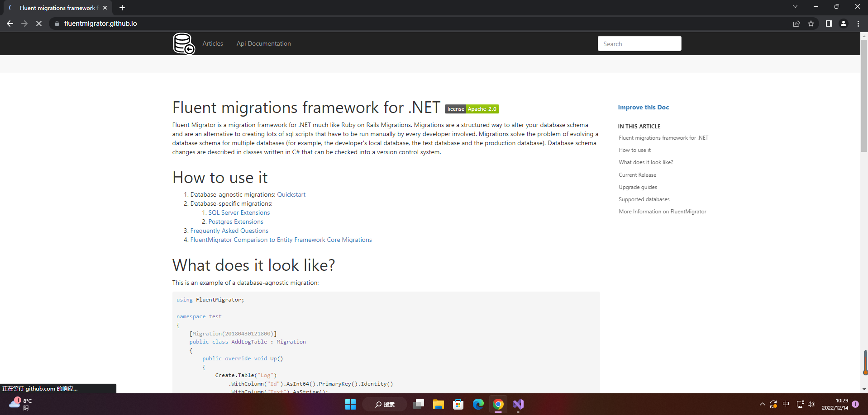
Task: Click the browser forward arrow
Action: point(24,24)
